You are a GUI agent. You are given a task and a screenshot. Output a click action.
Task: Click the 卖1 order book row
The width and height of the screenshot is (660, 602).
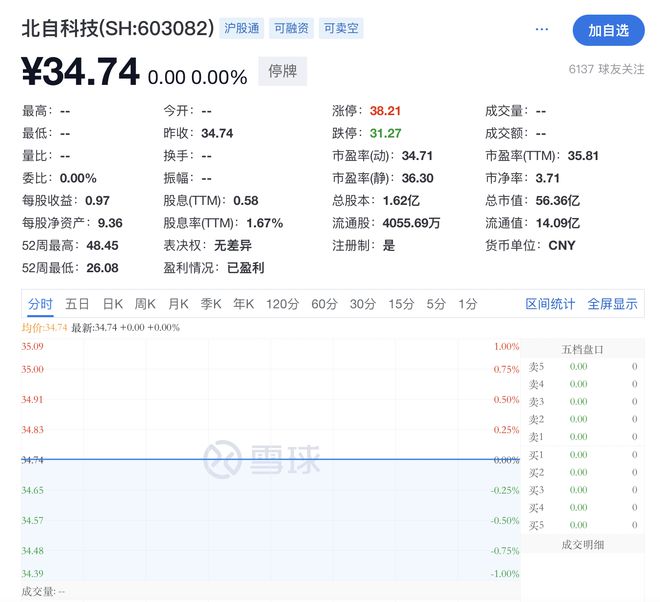[583, 437]
